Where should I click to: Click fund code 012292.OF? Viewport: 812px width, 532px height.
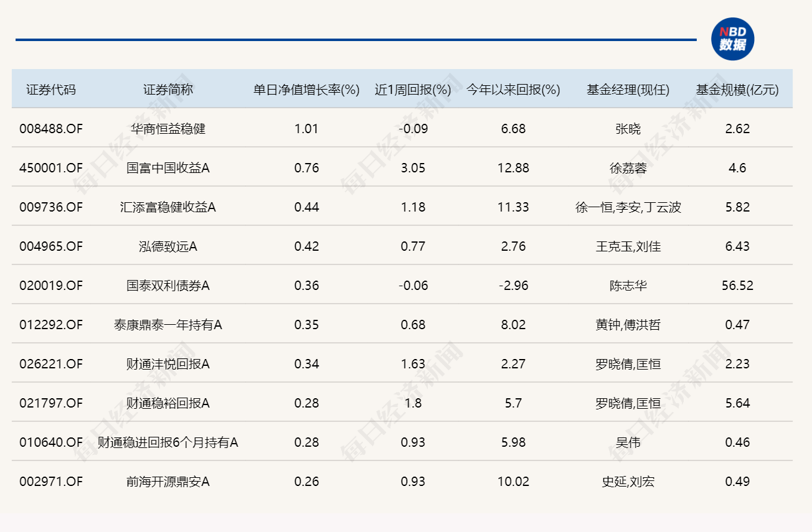click(51, 325)
